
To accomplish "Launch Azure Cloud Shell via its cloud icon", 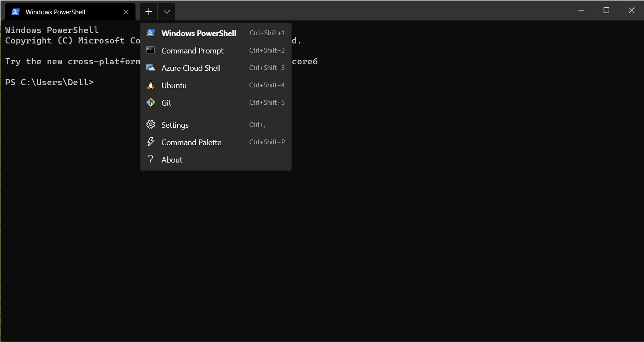I will [x=151, y=67].
